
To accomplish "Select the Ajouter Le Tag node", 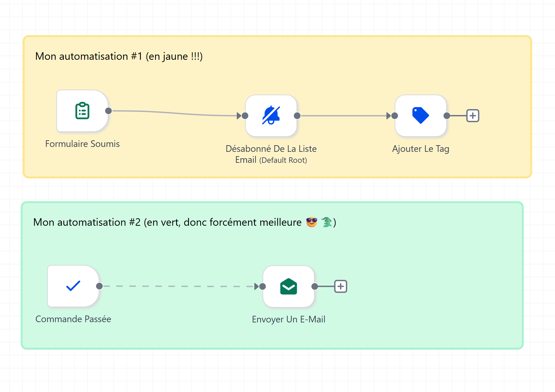I will pos(420,116).
